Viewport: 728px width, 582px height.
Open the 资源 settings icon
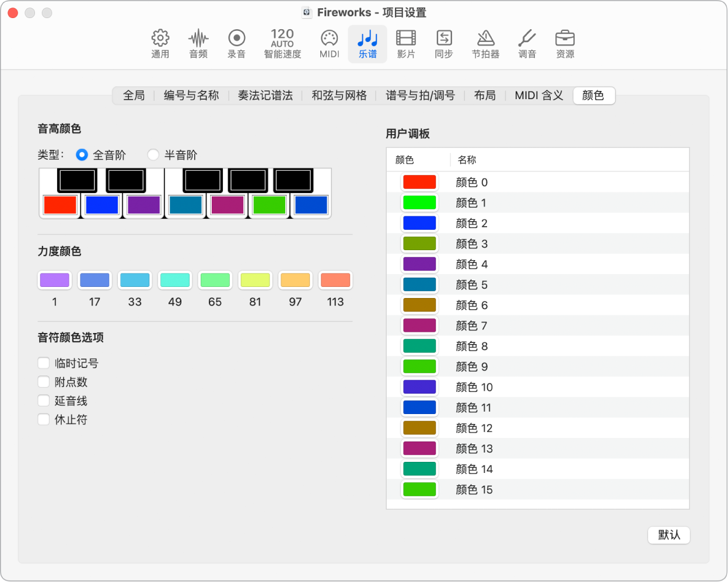click(x=565, y=44)
